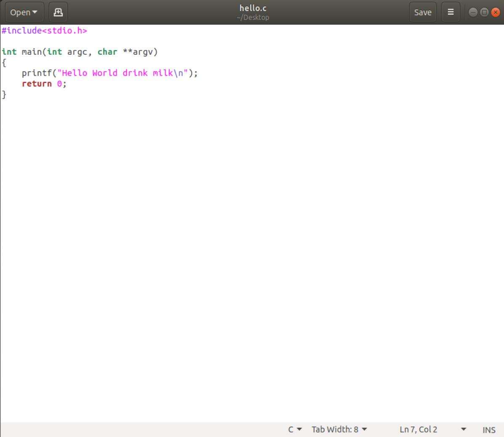Screen dimensions: 504x437
Task: Expand the Tab Width: 8 dropdown
Action: coord(339,429)
